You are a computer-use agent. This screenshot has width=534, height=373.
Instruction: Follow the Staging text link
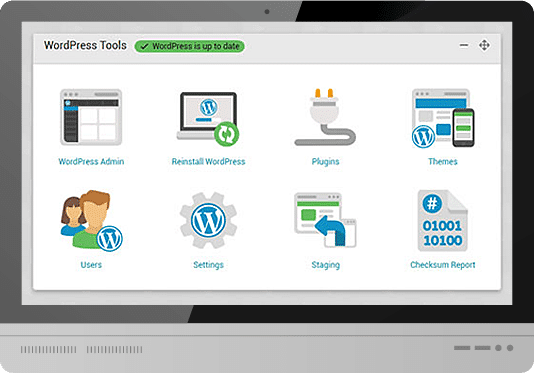pos(325,265)
